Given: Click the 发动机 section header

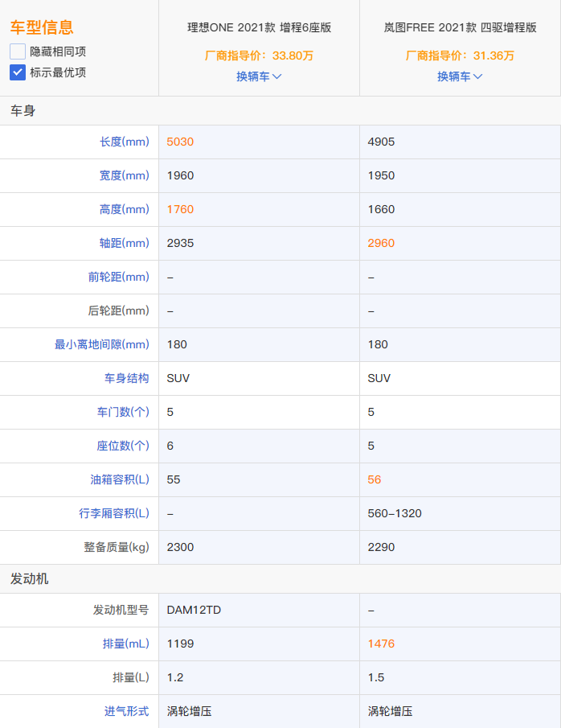Looking at the screenshot, I should [29, 578].
